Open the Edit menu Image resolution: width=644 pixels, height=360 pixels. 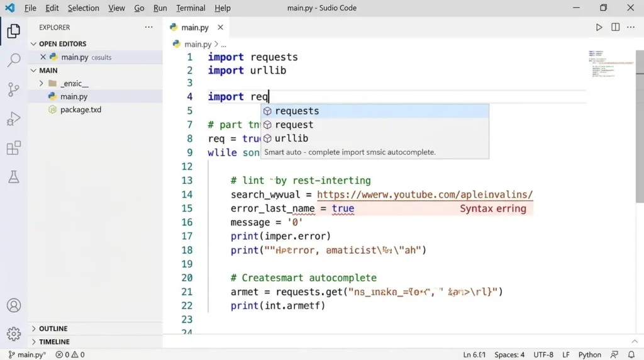[52, 8]
